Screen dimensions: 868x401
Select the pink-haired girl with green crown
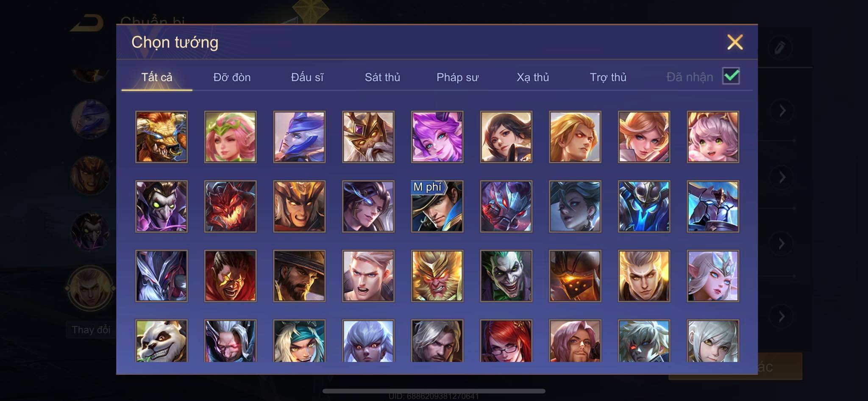click(230, 137)
